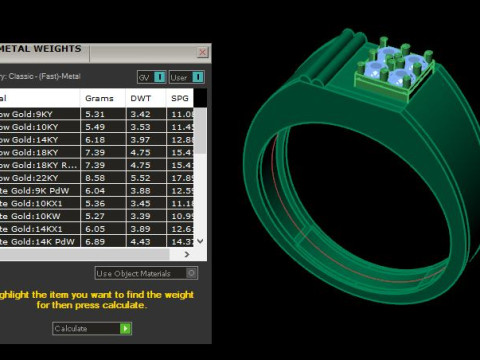Click the 5.27 grams value
The height and width of the screenshot is (360, 480).
(x=95, y=216)
